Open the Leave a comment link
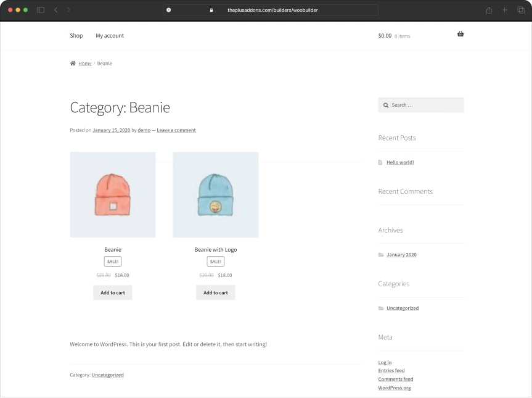 click(176, 130)
